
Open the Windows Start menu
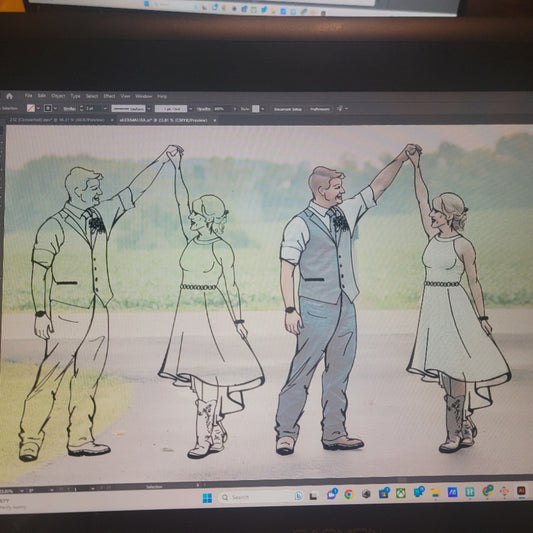click(207, 498)
